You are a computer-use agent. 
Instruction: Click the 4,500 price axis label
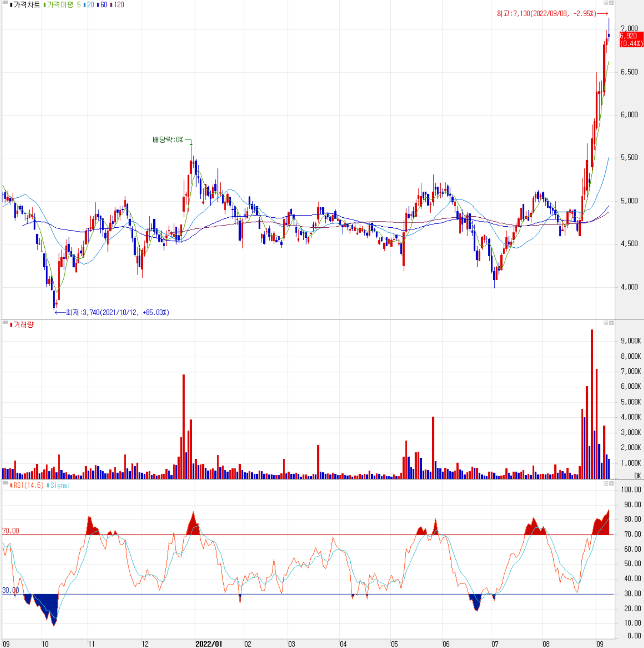point(629,244)
